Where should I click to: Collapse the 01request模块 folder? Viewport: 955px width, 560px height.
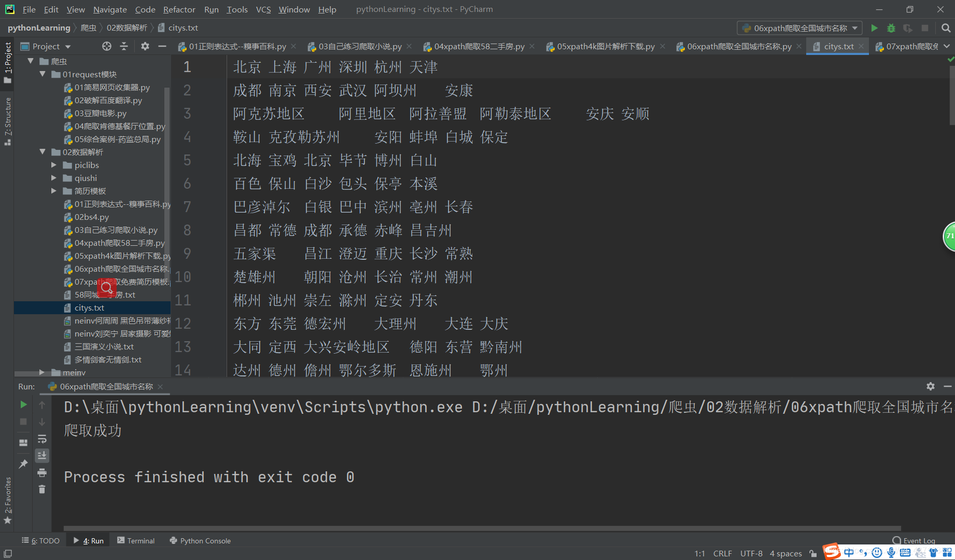(x=43, y=74)
